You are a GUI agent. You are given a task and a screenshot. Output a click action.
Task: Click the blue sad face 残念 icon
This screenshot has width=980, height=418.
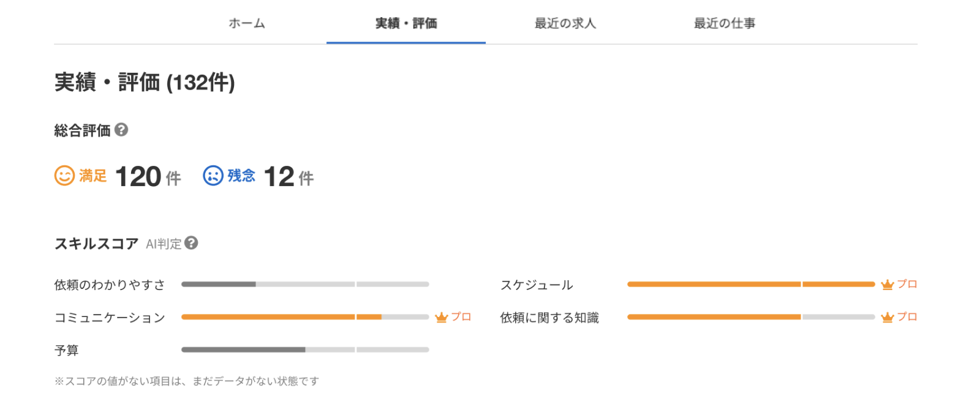click(213, 176)
